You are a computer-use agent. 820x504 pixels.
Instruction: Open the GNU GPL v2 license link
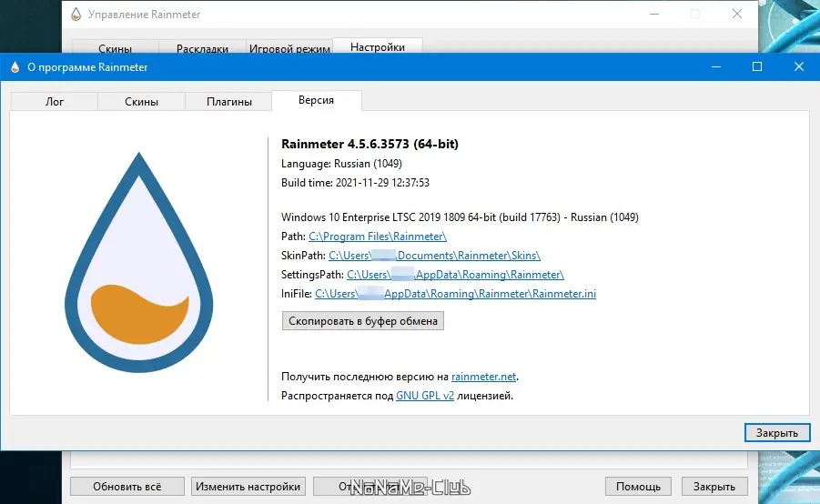(x=425, y=396)
